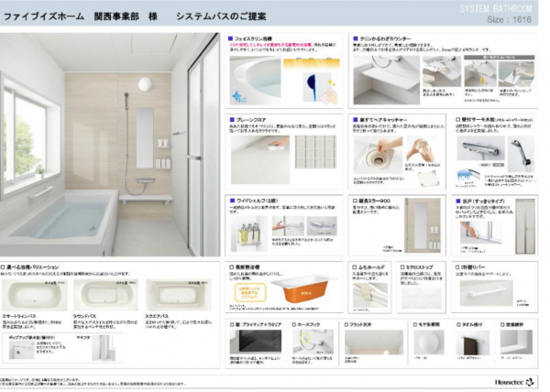Tick the checkbox beside タオル掛け
The height and width of the screenshot is (392, 550).
[458, 325]
